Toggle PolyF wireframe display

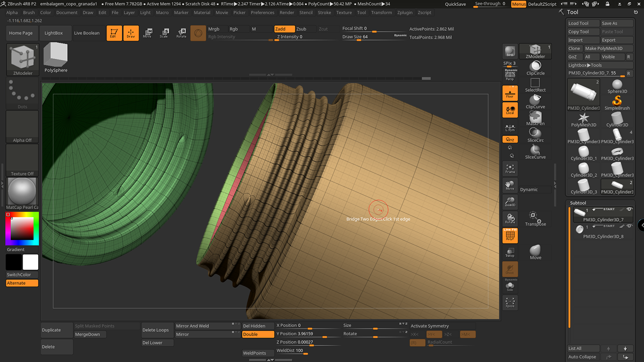[x=510, y=236]
